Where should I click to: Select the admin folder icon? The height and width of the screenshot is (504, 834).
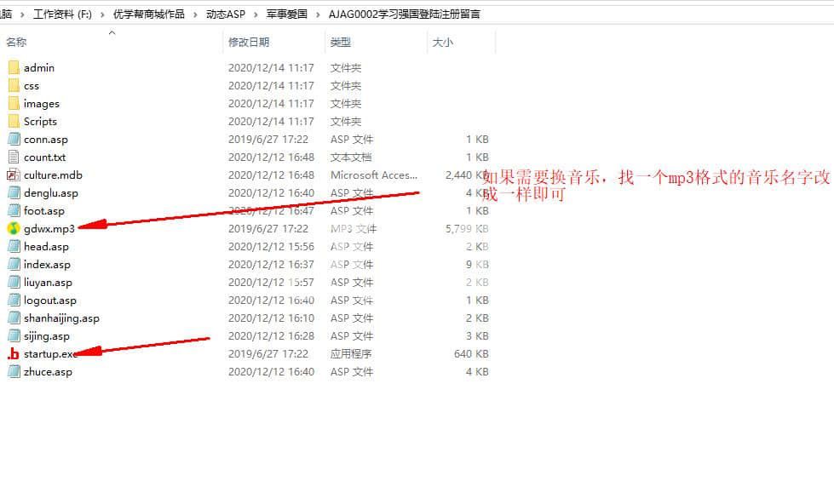coord(13,67)
